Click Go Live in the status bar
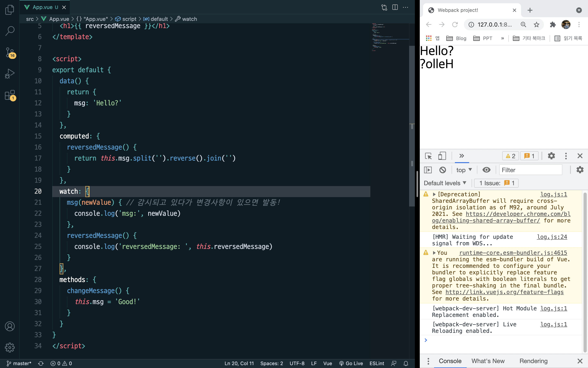 (x=351, y=363)
